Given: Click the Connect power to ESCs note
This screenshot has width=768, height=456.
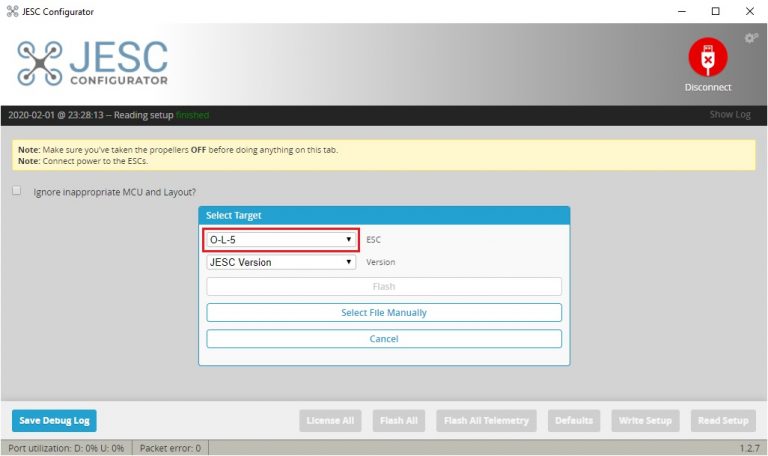Looking at the screenshot, I should [x=83, y=161].
